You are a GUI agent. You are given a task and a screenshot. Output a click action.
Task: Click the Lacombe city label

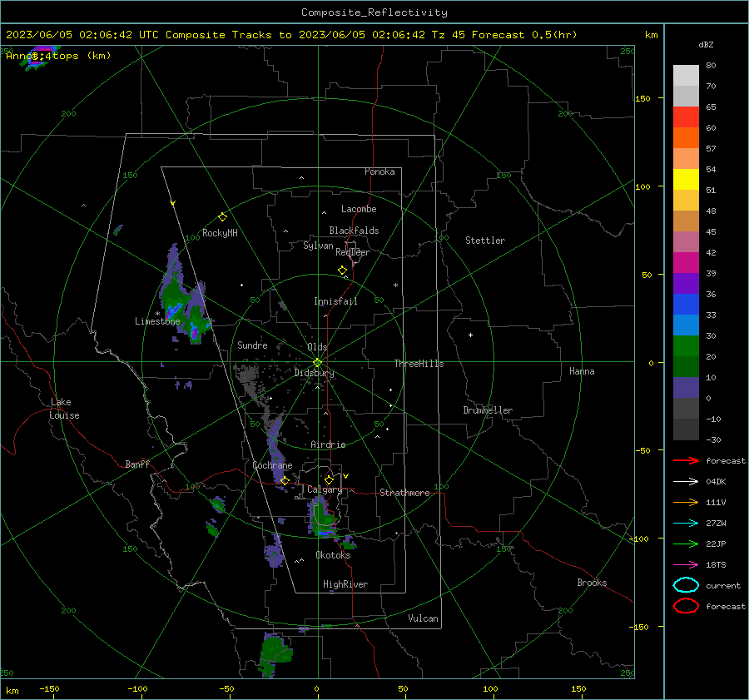(x=359, y=209)
